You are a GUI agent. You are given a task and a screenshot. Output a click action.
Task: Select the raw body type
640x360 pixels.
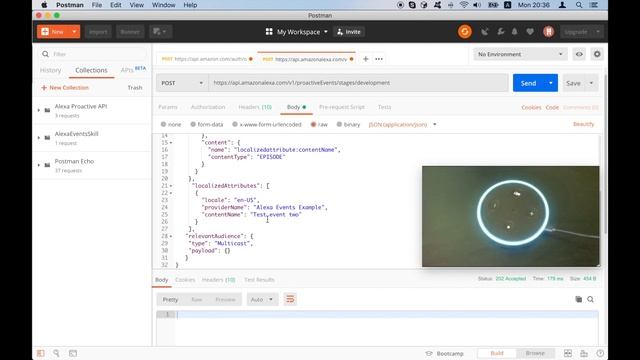[x=313, y=124]
